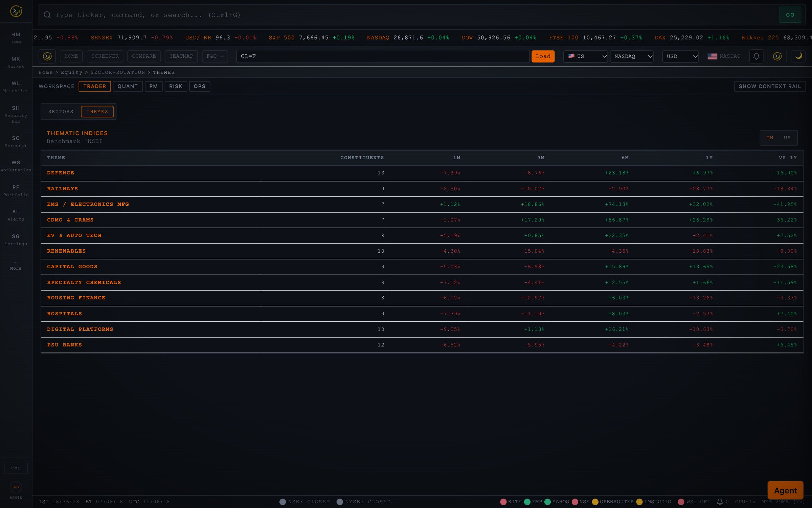The image size is (812, 508).
Task: Open Security Hub in sidebar
Action: coord(16,114)
